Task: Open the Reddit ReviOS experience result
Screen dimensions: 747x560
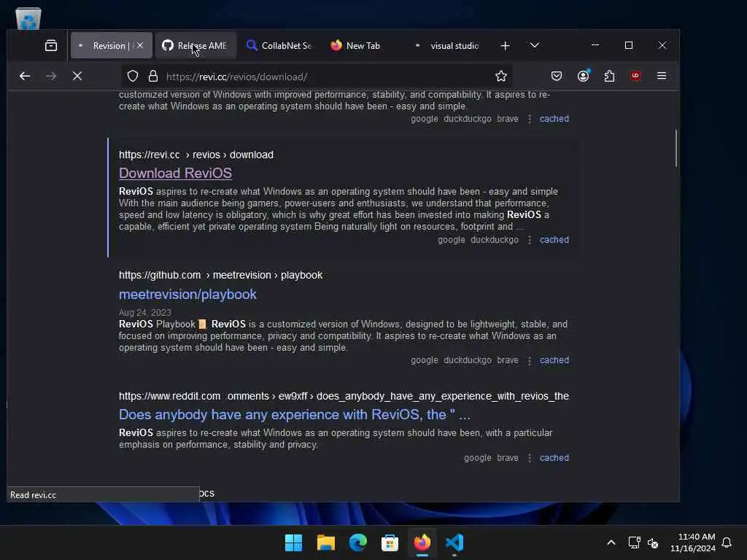Action: [x=295, y=415]
